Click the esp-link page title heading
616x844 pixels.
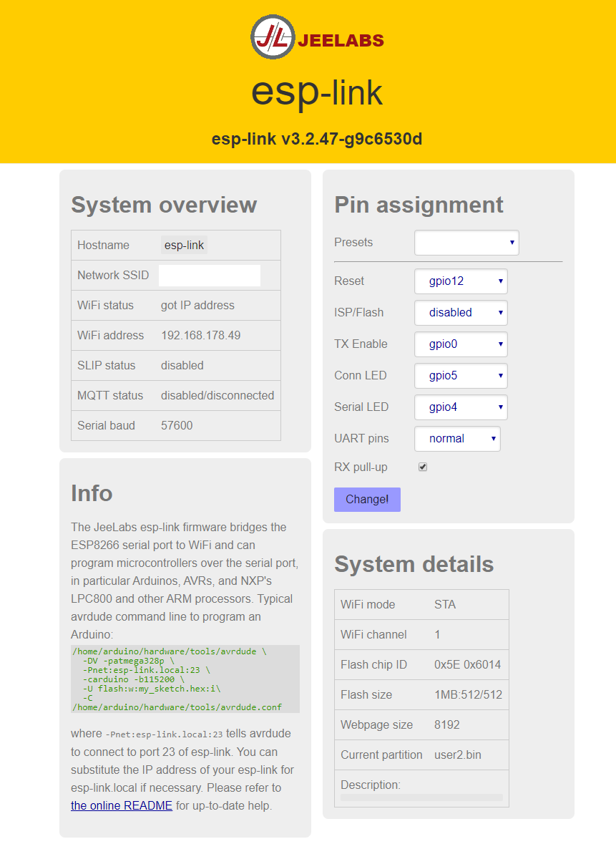[x=317, y=92]
